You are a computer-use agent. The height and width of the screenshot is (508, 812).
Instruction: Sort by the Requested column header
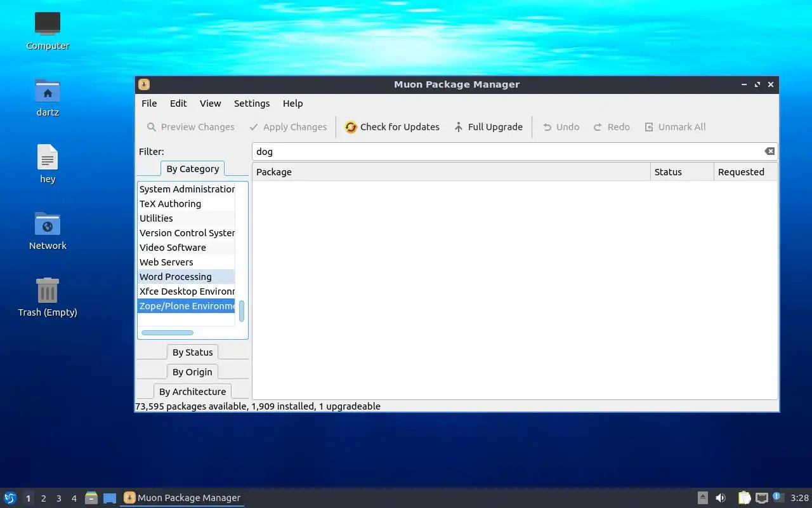point(745,172)
